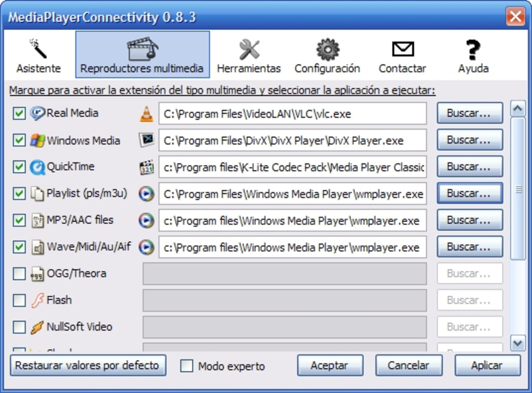Open the Configuración tab
Viewport: 532px width, 393px height.
tap(327, 56)
